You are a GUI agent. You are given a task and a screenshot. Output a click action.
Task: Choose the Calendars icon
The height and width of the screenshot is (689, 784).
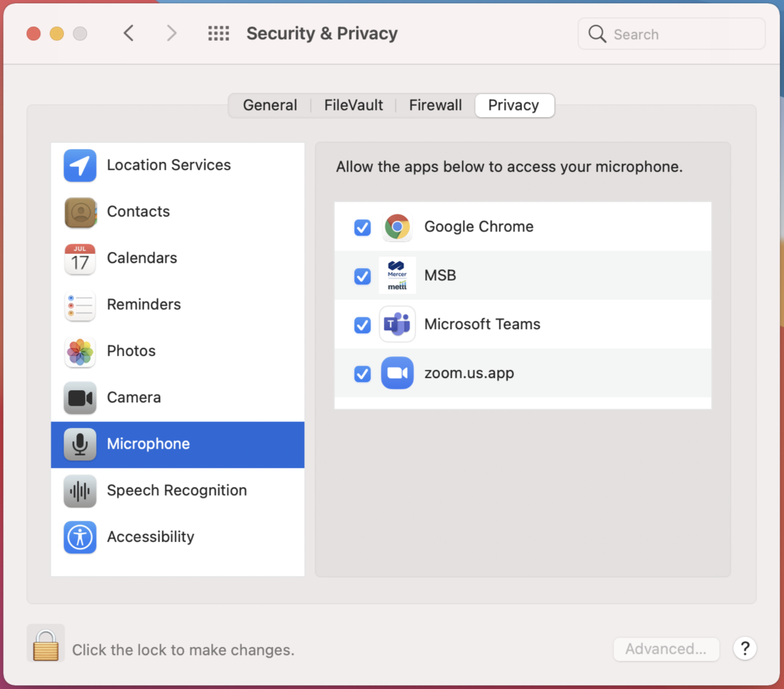80,258
